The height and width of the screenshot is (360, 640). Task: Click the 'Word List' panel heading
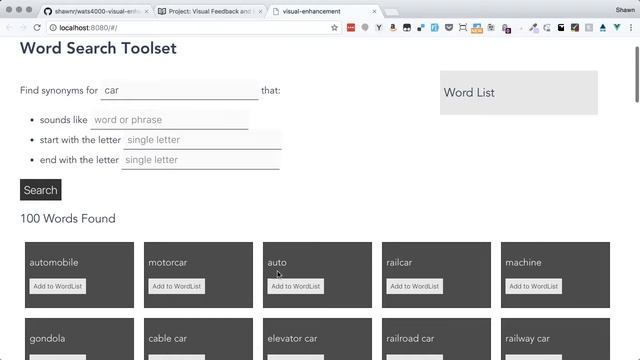point(469,93)
